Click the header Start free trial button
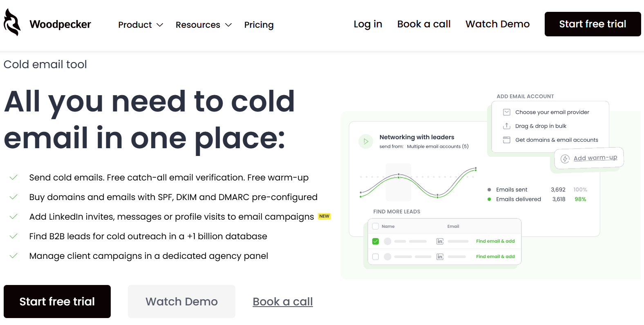The height and width of the screenshot is (325, 644). click(593, 24)
